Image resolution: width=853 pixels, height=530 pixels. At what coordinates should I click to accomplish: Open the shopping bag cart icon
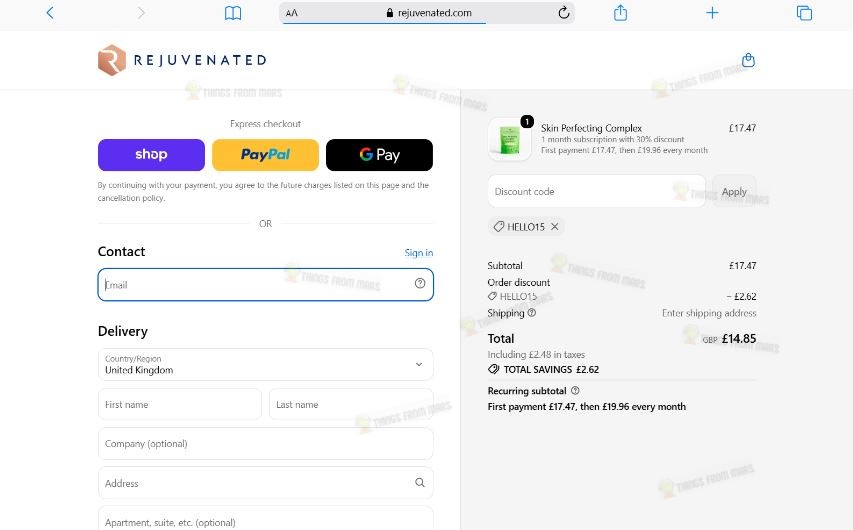click(x=749, y=60)
